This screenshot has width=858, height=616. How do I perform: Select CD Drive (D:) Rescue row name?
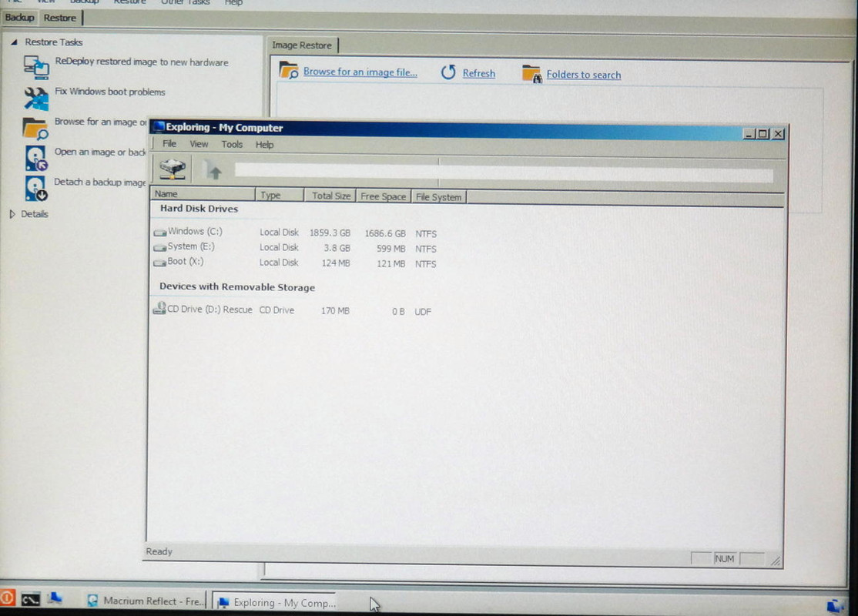point(209,309)
